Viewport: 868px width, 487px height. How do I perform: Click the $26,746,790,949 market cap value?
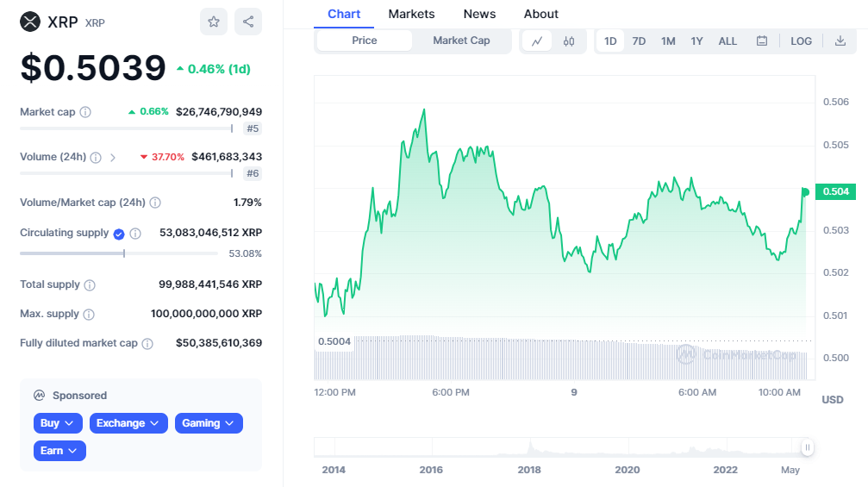coord(219,112)
